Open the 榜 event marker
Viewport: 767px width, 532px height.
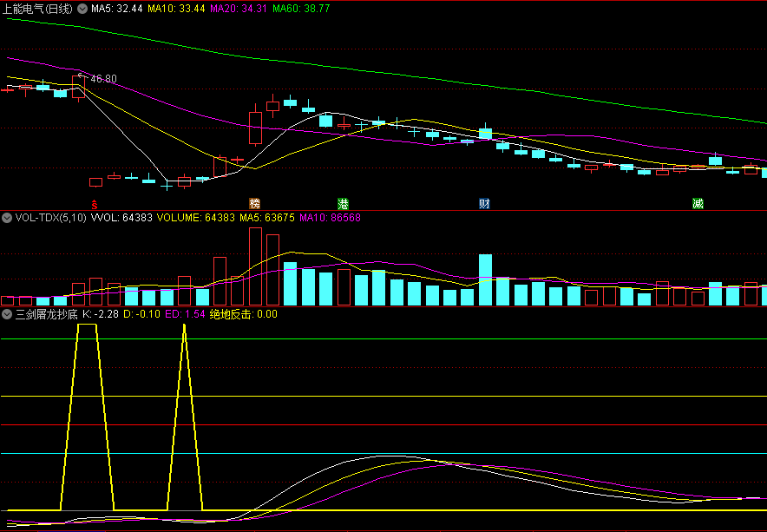(x=254, y=204)
